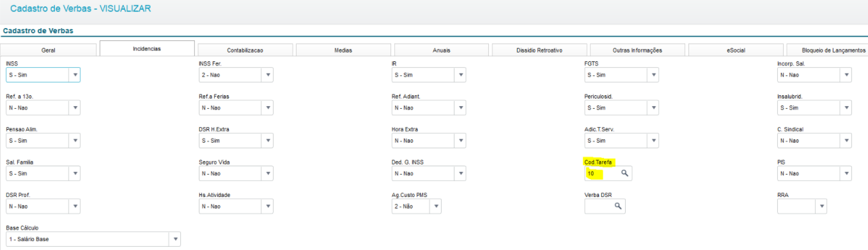Open the Contabilizacao tab
The width and height of the screenshot is (868, 250).
click(x=245, y=50)
